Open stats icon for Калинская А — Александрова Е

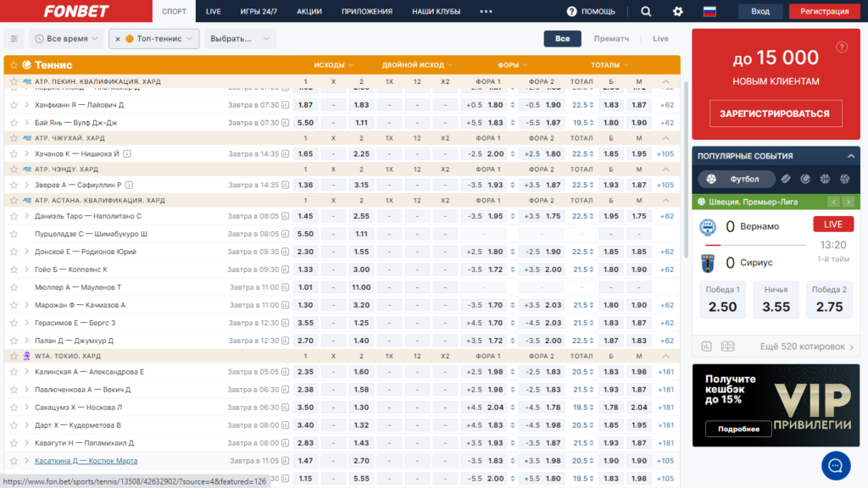(x=285, y=372)
